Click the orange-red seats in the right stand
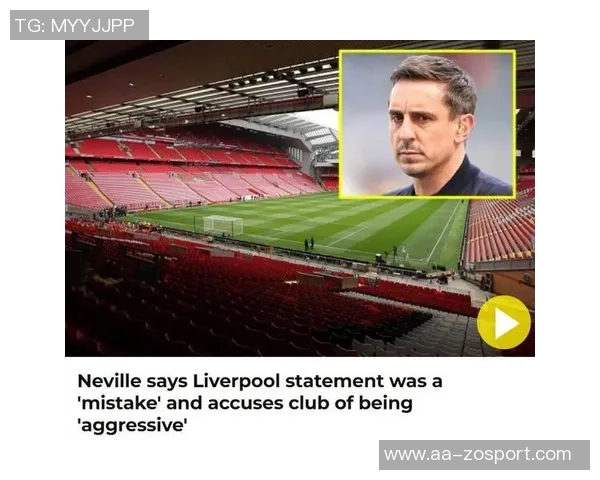 coord(501,230)
